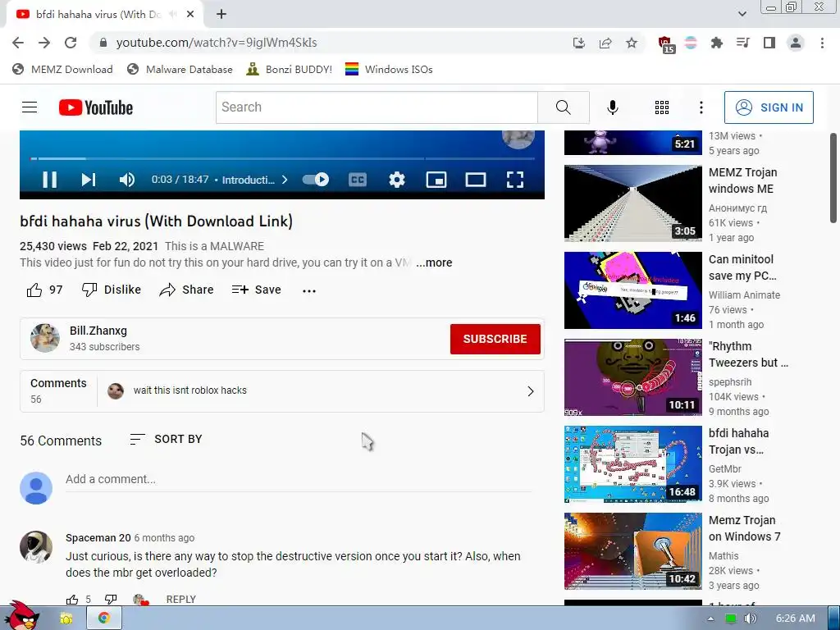Viewport: 840px width, 630px height.
Task: Open the Malware Database bookmark
Action: coord(180,70)
